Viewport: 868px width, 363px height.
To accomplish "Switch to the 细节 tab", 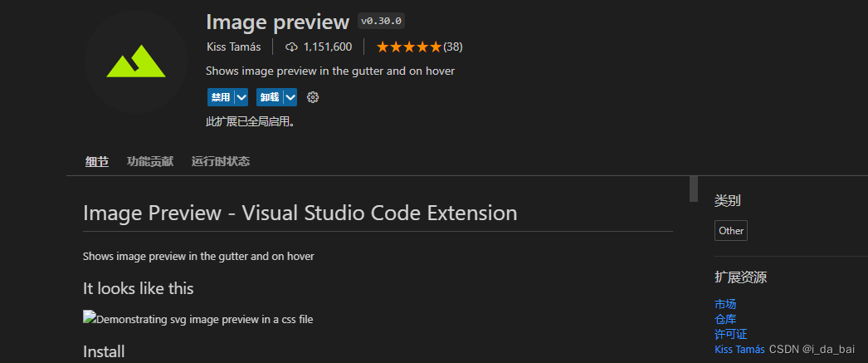I will coord(97,162).
